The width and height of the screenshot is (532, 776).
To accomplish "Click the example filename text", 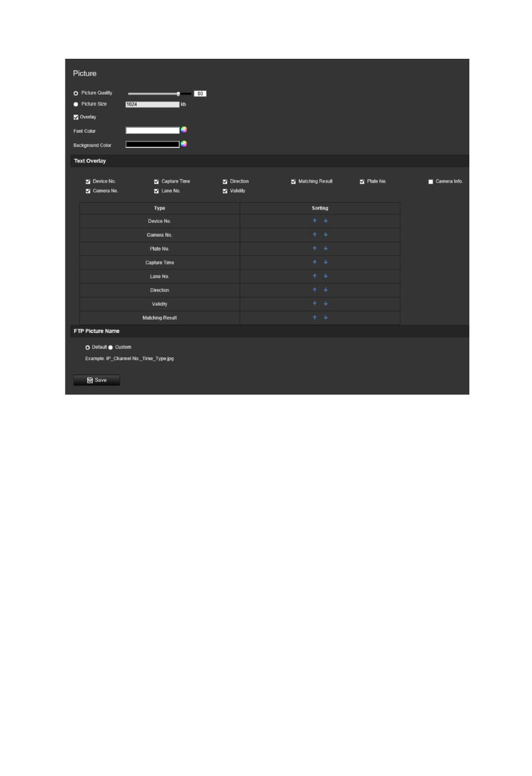I will 129,359.
